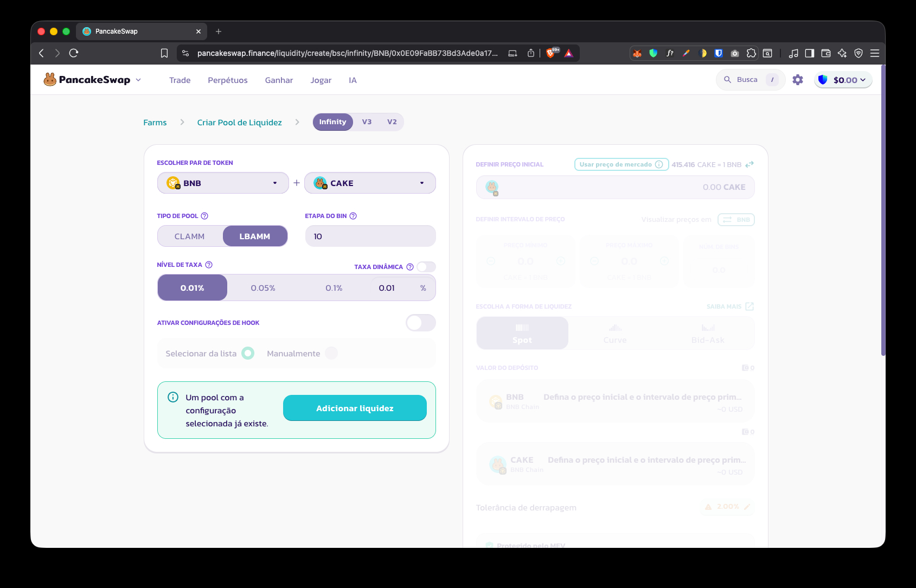Image resolution: width=916 pixels, height=588 pixels.
Task: Click the Brave shields lion icon
Action: click(x=552, y=53)
